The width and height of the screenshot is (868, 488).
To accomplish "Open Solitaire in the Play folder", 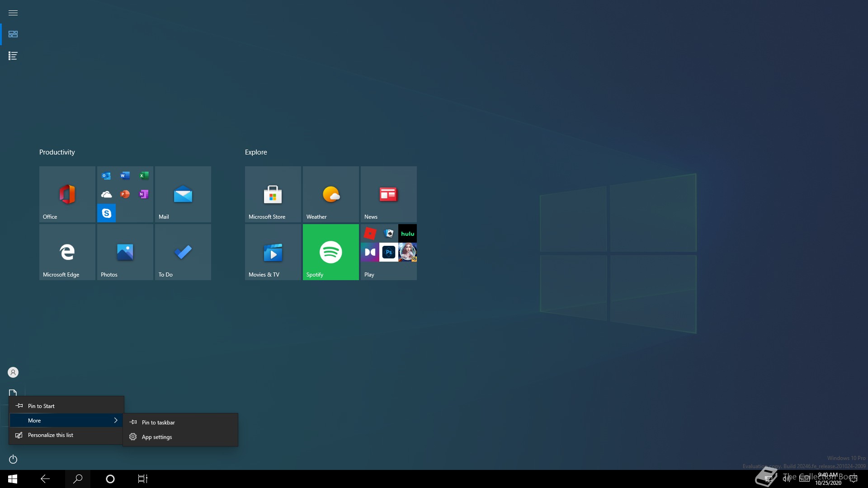I will tap(389, 234).
